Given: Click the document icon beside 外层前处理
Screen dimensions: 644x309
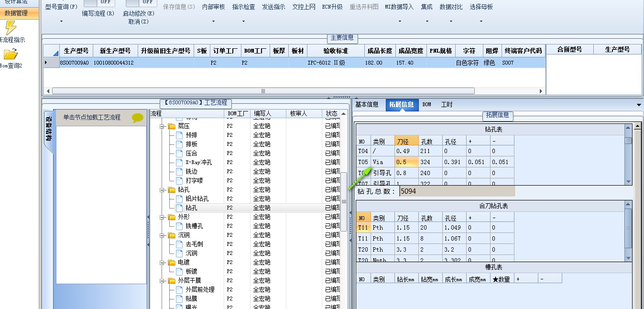Looking at the screenshot, I should (179, 290).
